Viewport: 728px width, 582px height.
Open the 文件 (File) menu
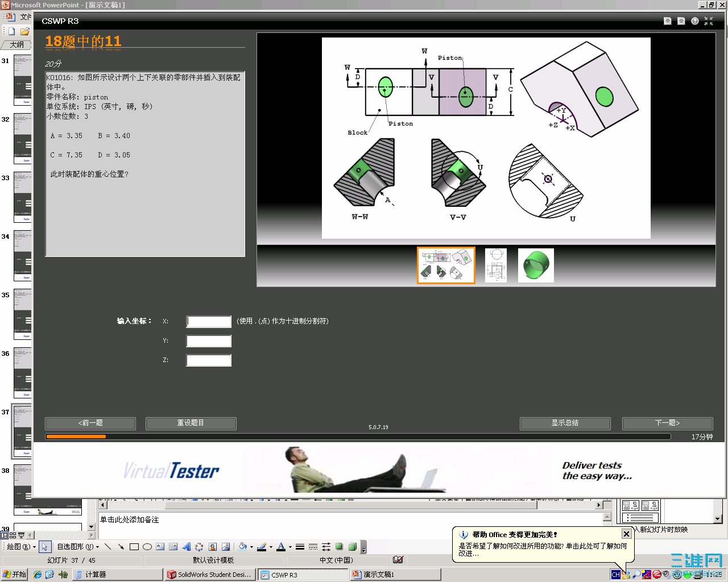tap(26, 17)
